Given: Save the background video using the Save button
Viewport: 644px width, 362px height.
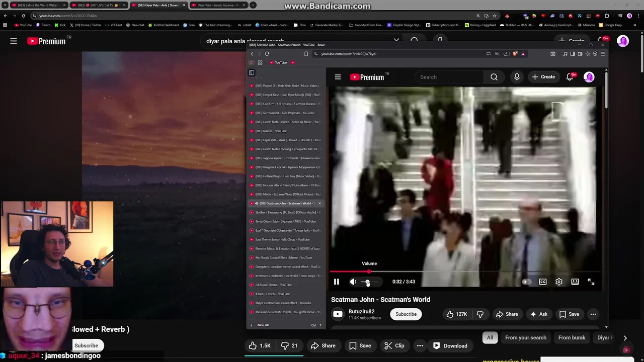Looking at the screenshot, I should click(360, 346).
